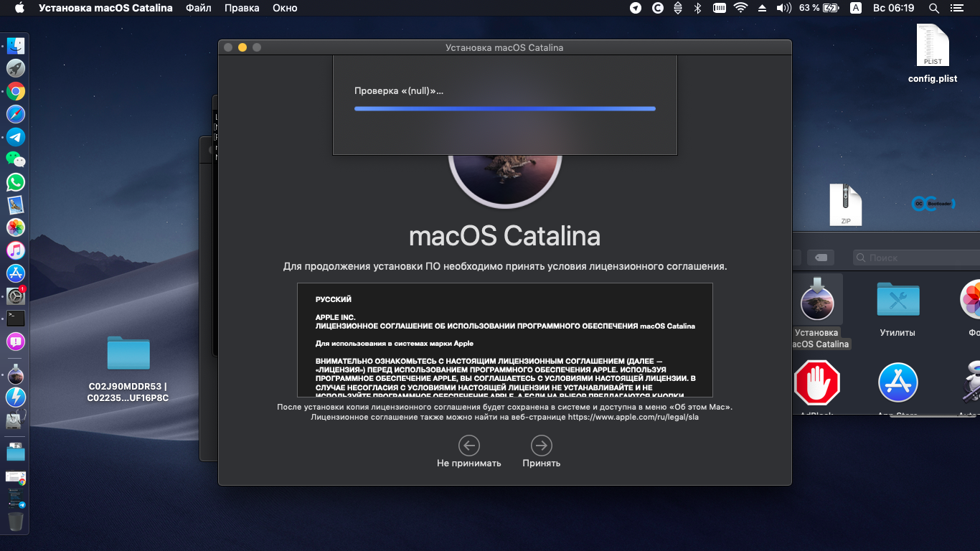Open the Wi-Fi status menu
This screenshot has width=980, height=551.
click(x=740, y=8)
